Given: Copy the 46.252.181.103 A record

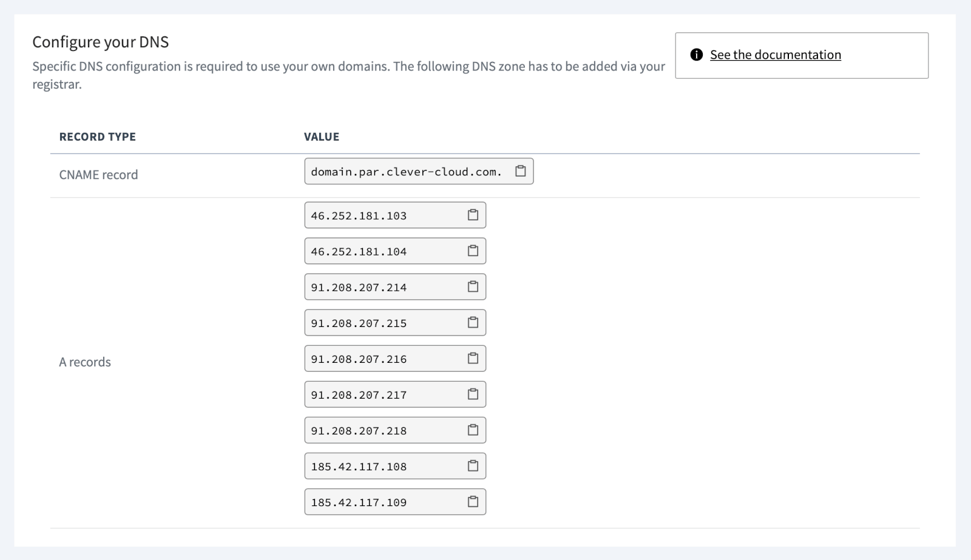Looking at the screenshot, I should (x=474, y=214).
